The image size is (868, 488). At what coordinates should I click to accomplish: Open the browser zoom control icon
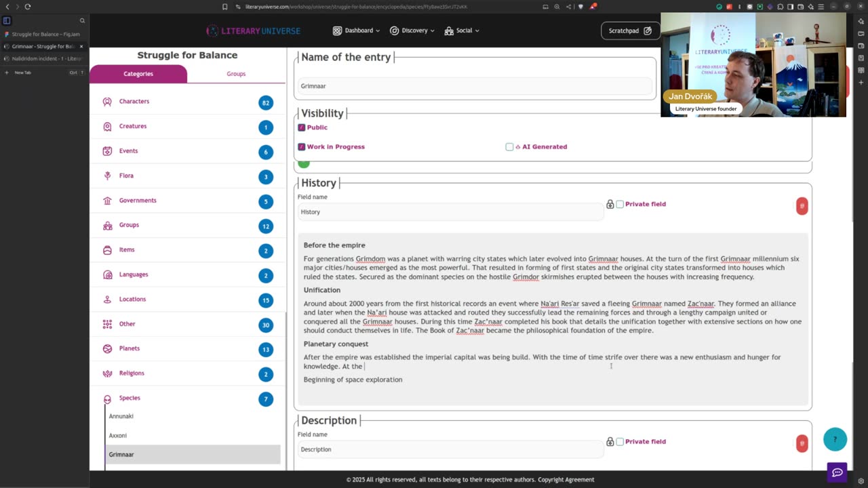(557, 7)
